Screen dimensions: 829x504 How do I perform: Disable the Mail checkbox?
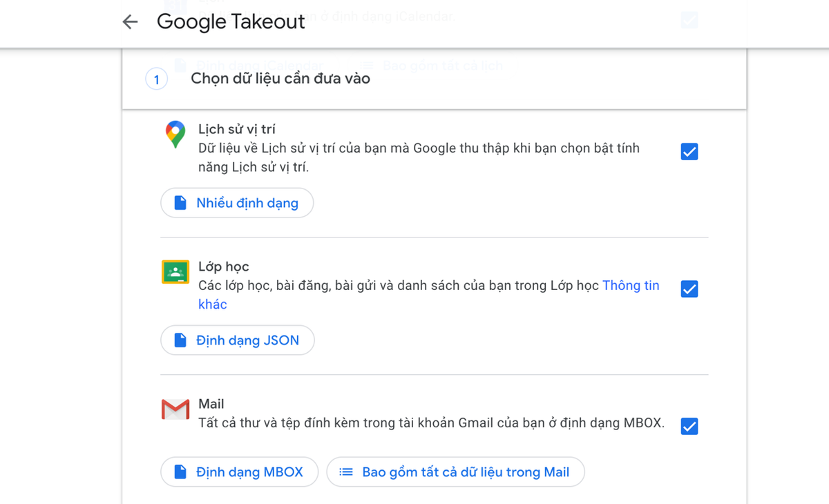689,426
